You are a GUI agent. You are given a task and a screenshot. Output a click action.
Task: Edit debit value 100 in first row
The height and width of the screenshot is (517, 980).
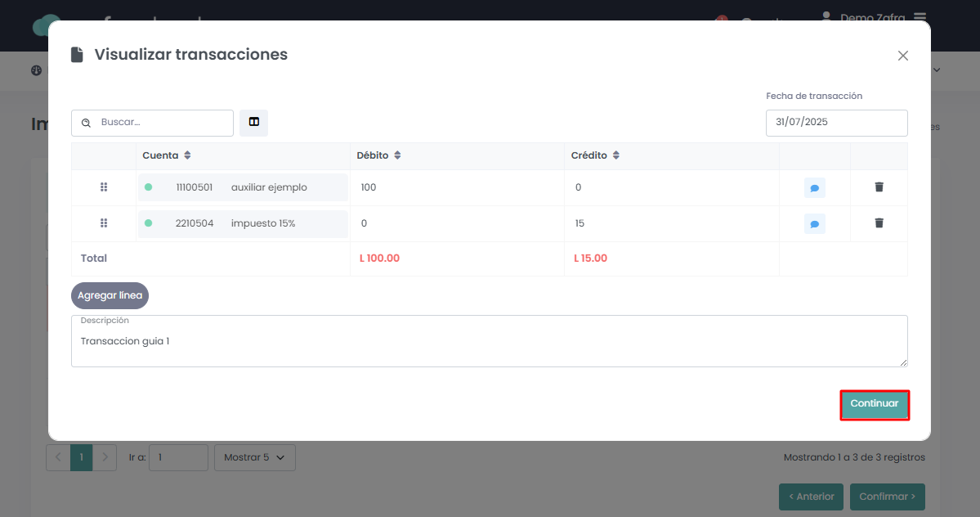coord(458,187)
